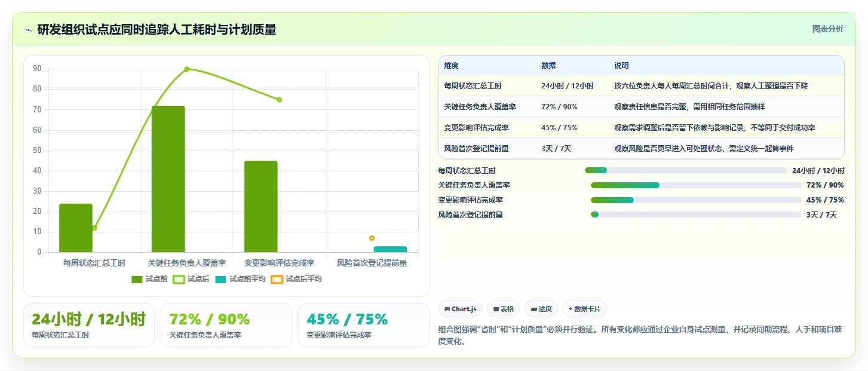The width and height of the screenshot is (868, 371).
Task: Click the green bar for 每周状态汇总工时
Action: click(76, 228)
